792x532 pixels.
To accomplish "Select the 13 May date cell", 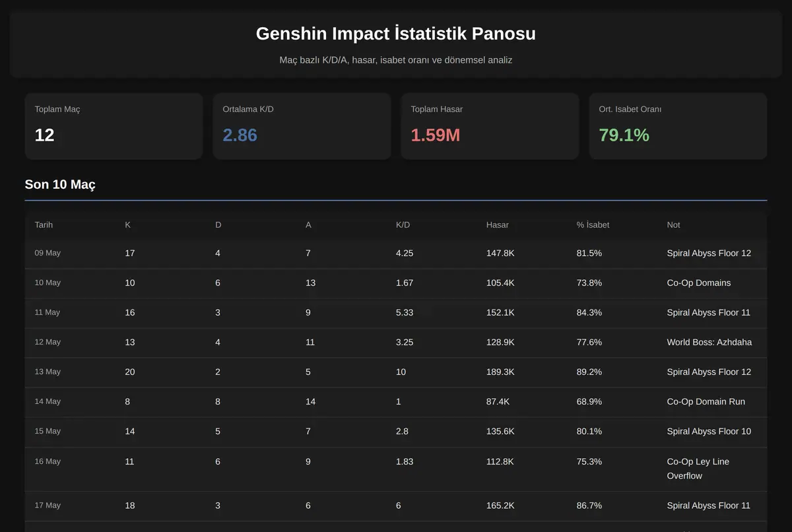I will 48,372.
